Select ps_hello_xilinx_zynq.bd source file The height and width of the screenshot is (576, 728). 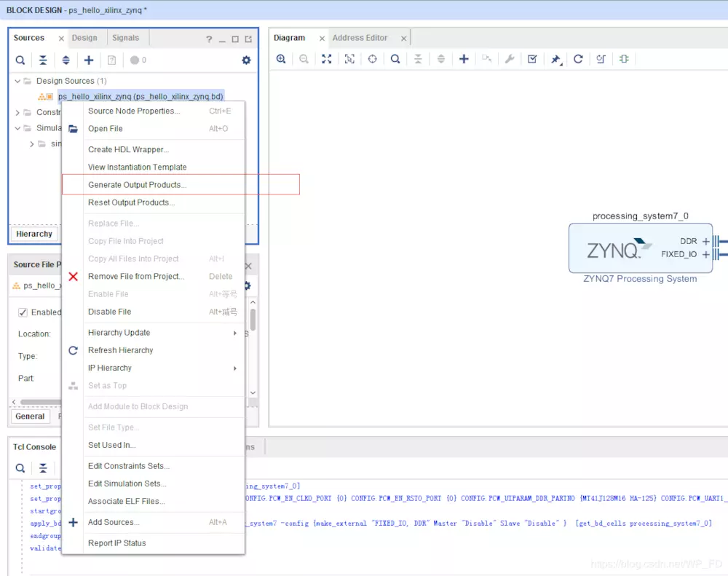[x=141, y=97]
